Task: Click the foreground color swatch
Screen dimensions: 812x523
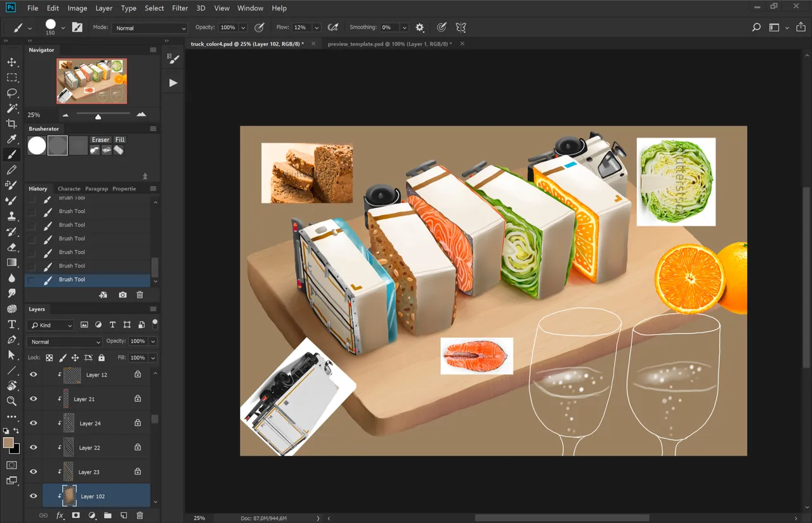Action: [8, 442]
